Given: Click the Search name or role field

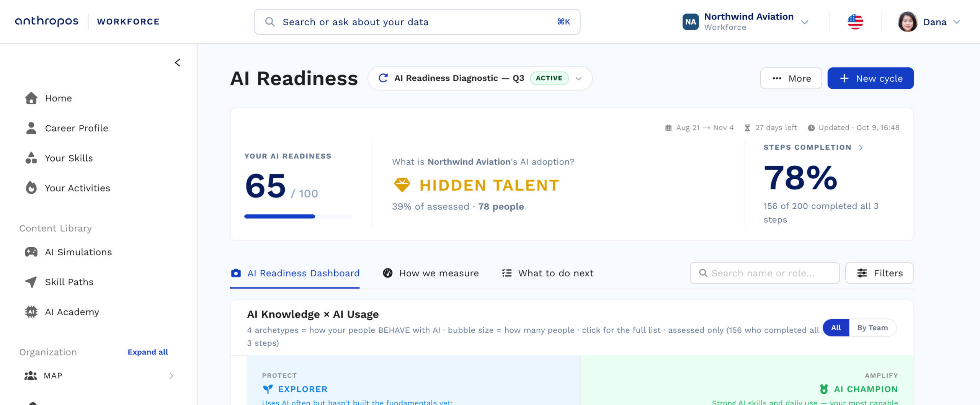Looking at the screenshot, I should coord(764,273).
